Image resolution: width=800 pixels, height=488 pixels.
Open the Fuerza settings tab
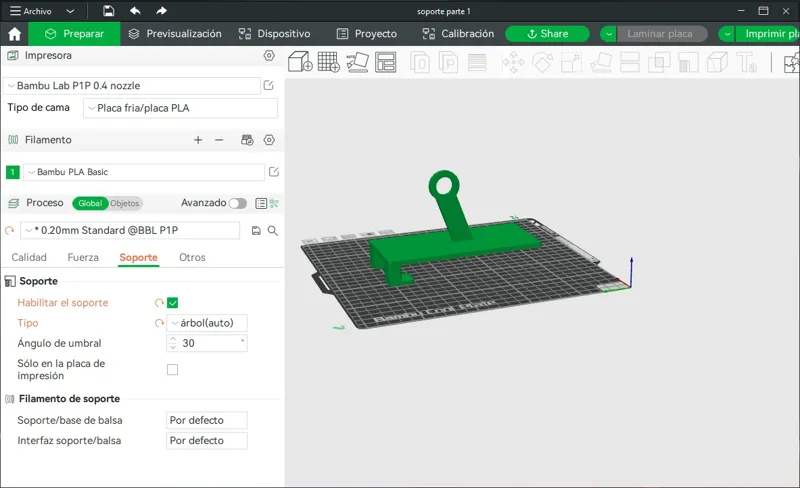83,257
